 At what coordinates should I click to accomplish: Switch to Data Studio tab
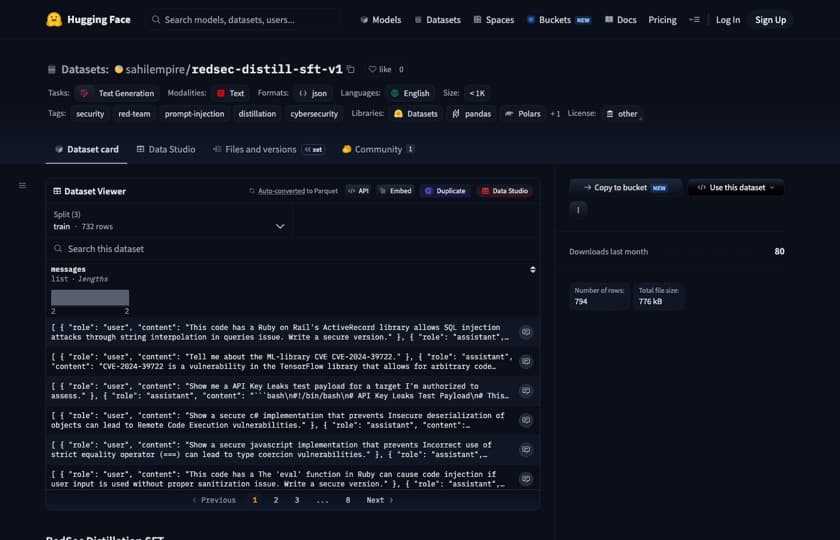coord(166,149)
